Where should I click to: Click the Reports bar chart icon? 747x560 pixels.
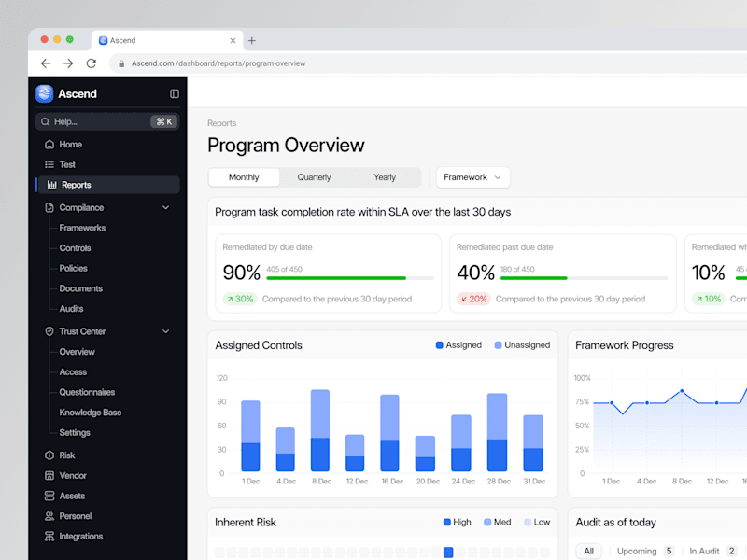(52, 185)
